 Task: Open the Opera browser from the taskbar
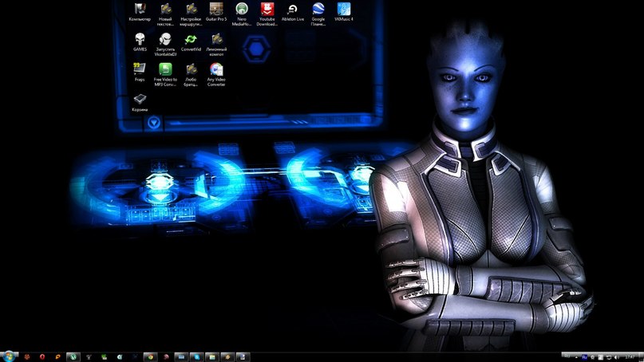(43, 355)
